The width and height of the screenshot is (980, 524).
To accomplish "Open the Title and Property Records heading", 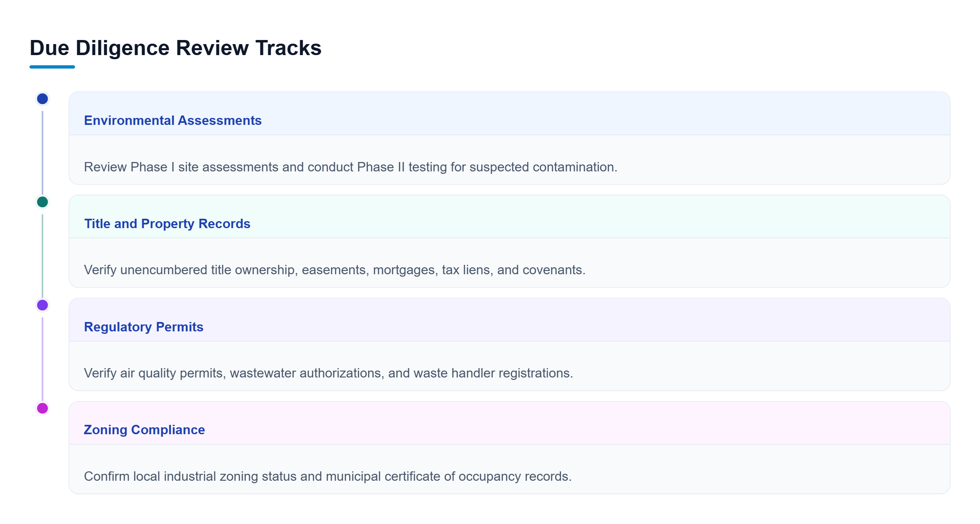I will click(x=167, y=224).
